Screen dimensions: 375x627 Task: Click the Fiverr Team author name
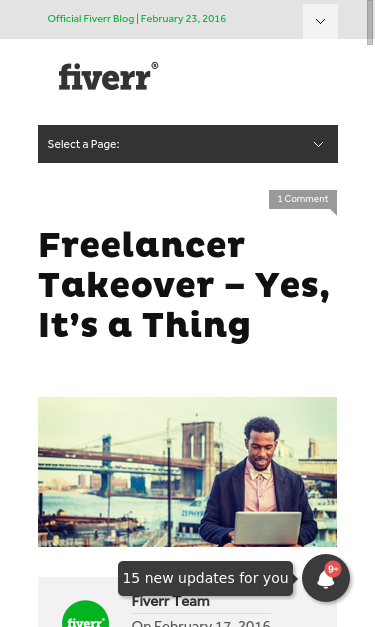171,602
